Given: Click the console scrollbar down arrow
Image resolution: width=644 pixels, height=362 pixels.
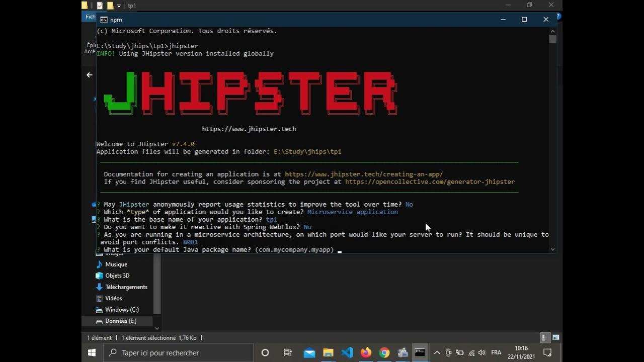Looking at the screenshot, I should point(553,249).
